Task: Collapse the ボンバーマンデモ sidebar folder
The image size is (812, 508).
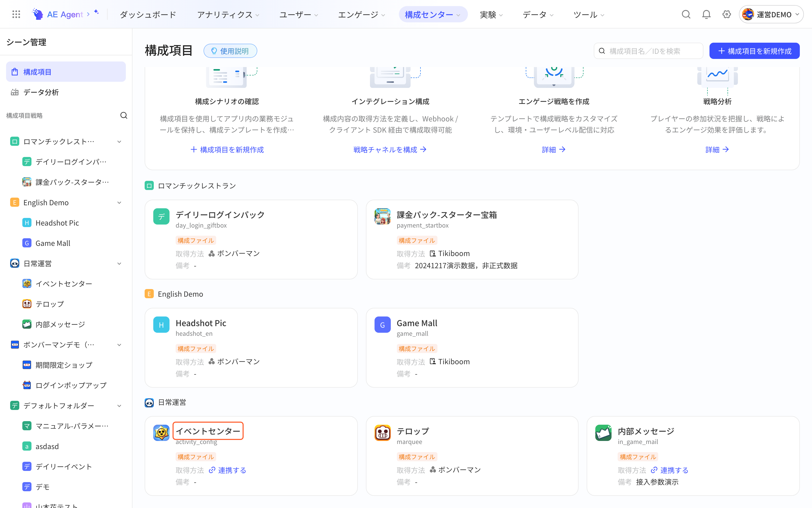Action: (x=119, y=345)
